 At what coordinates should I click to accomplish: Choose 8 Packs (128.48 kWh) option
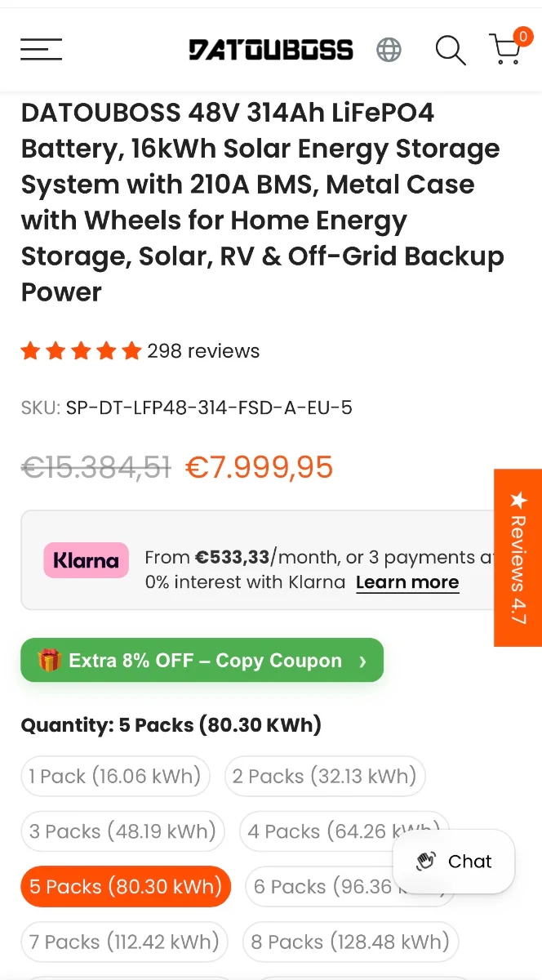point(350,942)
